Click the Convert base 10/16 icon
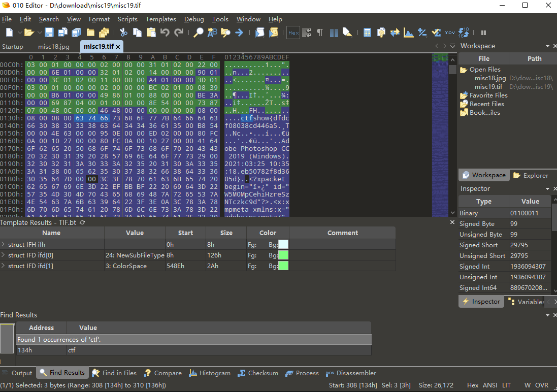This screenshot has height=392, width=557. 464,32
